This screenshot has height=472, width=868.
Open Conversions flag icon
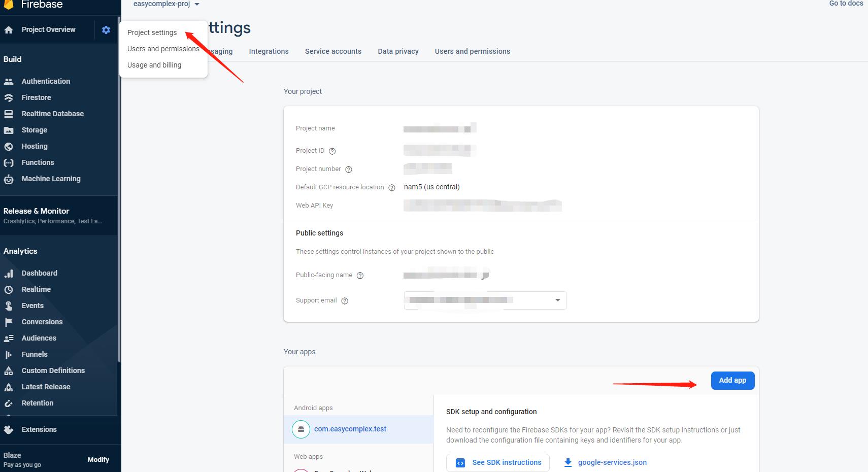(9, 322)
